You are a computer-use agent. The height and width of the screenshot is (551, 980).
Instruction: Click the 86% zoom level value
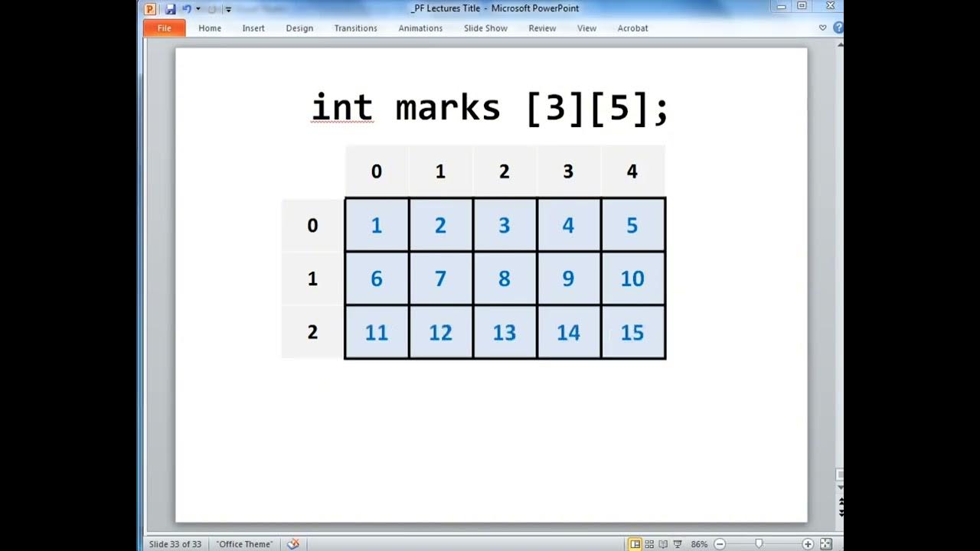(699, 544)
